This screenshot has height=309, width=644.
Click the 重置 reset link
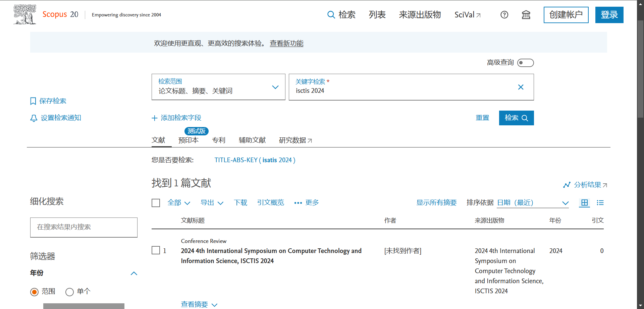(x=482, y=118)
